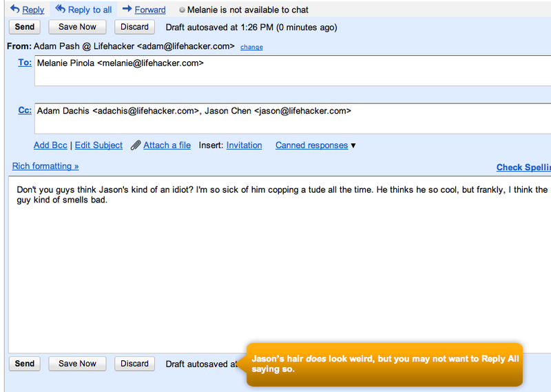Click the Reply arrow icon
551x392 pixels.
[14, 9]
